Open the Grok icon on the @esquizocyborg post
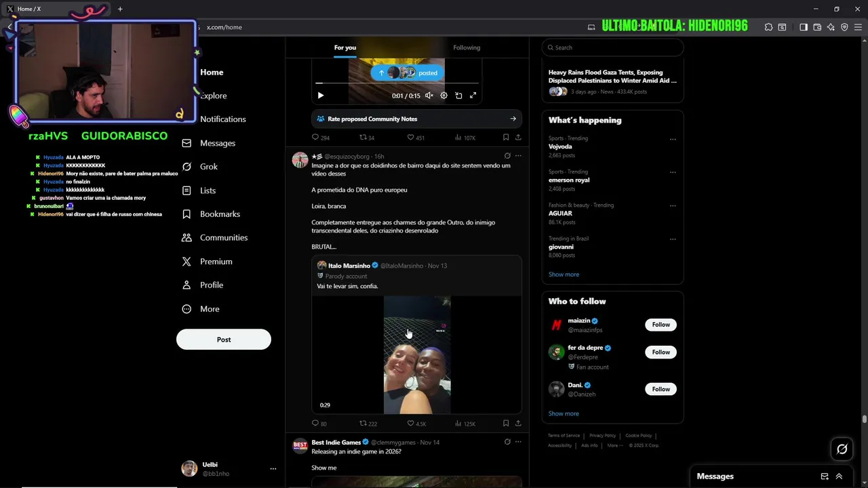This screenshot has width=868, height=488. (507, 156)
